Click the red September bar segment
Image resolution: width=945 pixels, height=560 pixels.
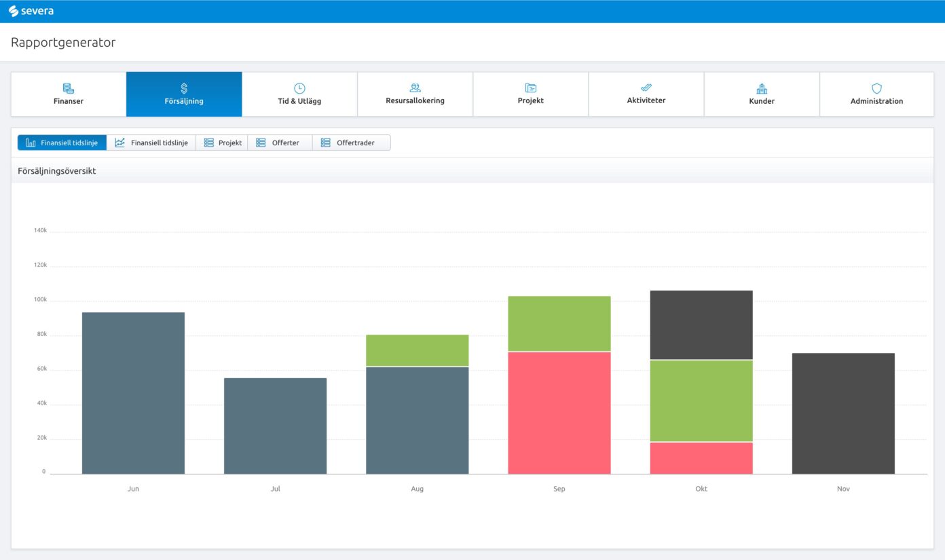pyautogui.click(x=559, y=413)
